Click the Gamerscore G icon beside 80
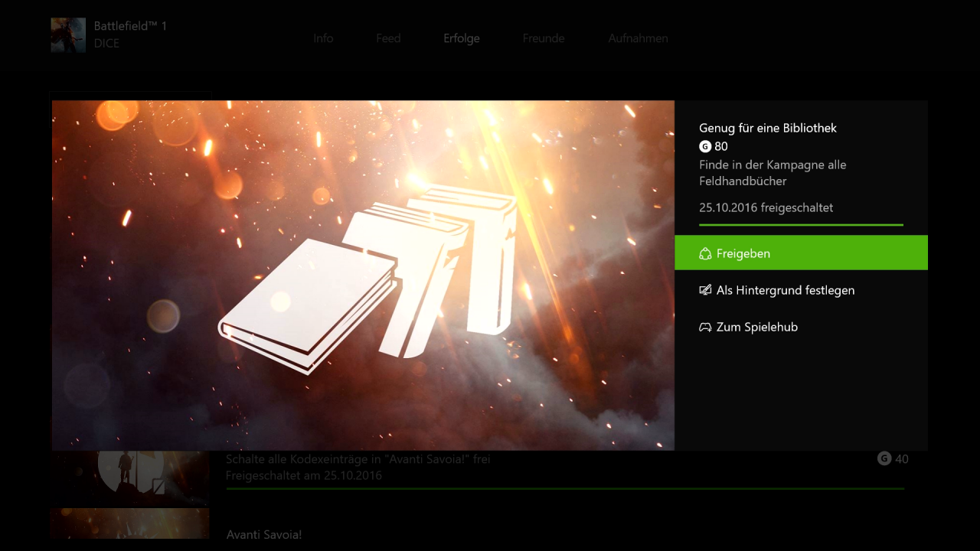980x551 pixels. (705, 146)
